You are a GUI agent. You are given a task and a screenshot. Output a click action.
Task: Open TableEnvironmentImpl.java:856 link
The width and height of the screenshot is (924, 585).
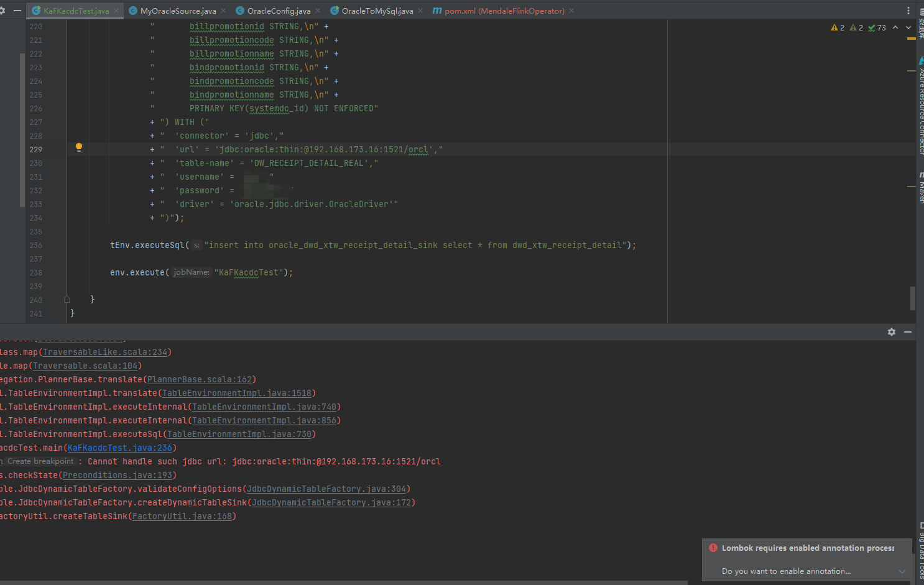pyautogui.click(x=264, y=420)
